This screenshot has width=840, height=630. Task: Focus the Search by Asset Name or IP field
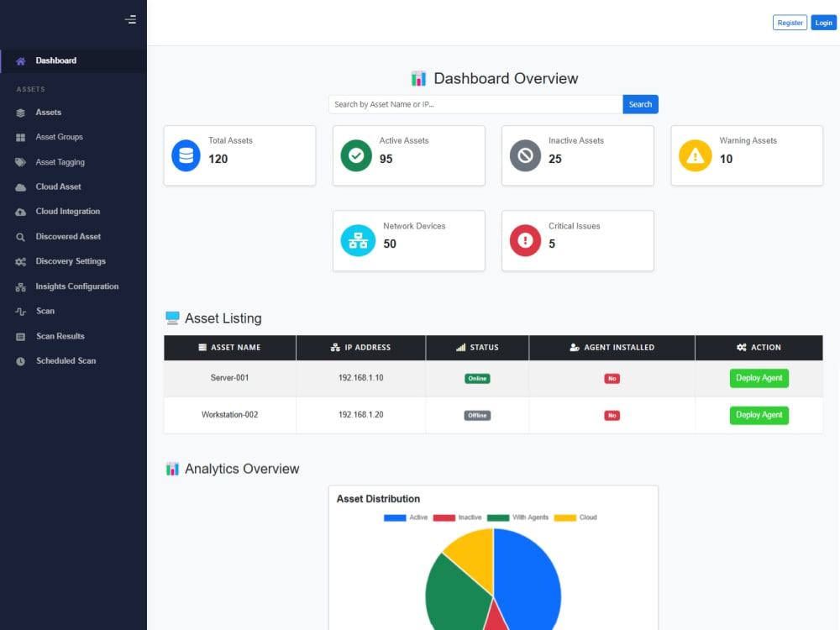(x=475, y=104)
